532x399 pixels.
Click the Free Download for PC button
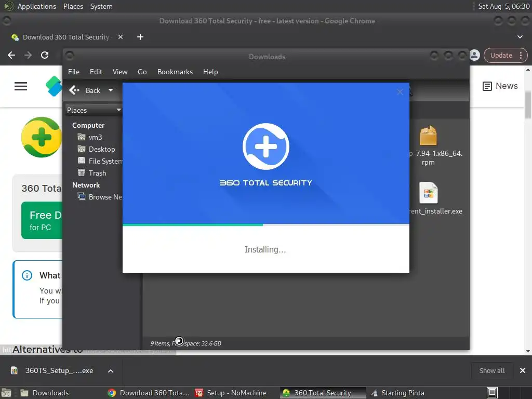[x=42, y=220]
